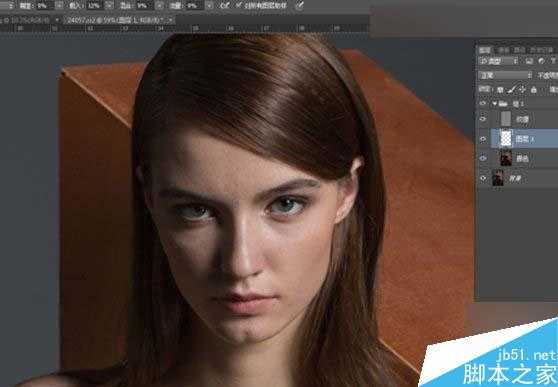The image size is (558, 387).
Task: Hide the gray-thumbnail layer in group
Action: pyautogui.click(x=483, y=119)
